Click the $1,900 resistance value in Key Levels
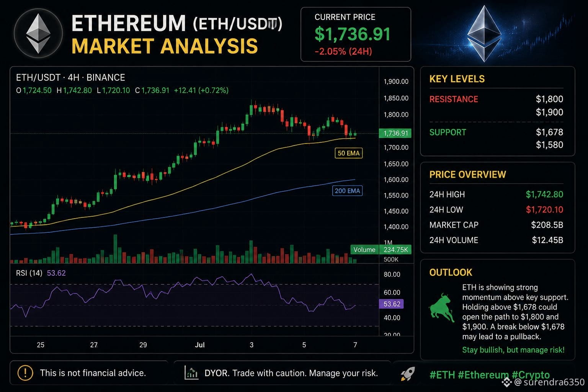Viewport: 588px width, 392px height. tap(549, 112)
